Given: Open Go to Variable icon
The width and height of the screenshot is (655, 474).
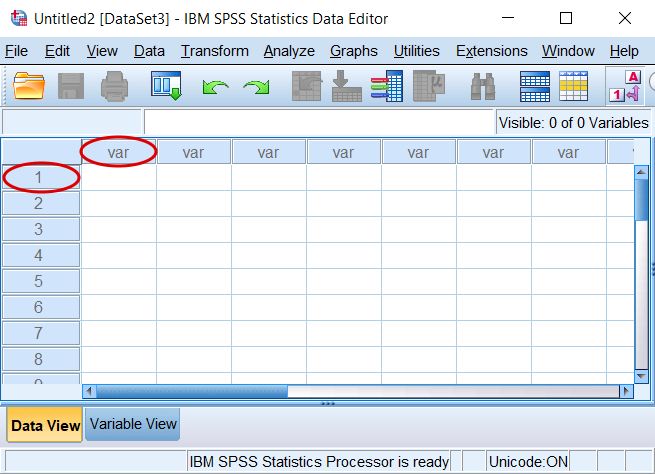Looking at the screenshot, I should 347,86.
